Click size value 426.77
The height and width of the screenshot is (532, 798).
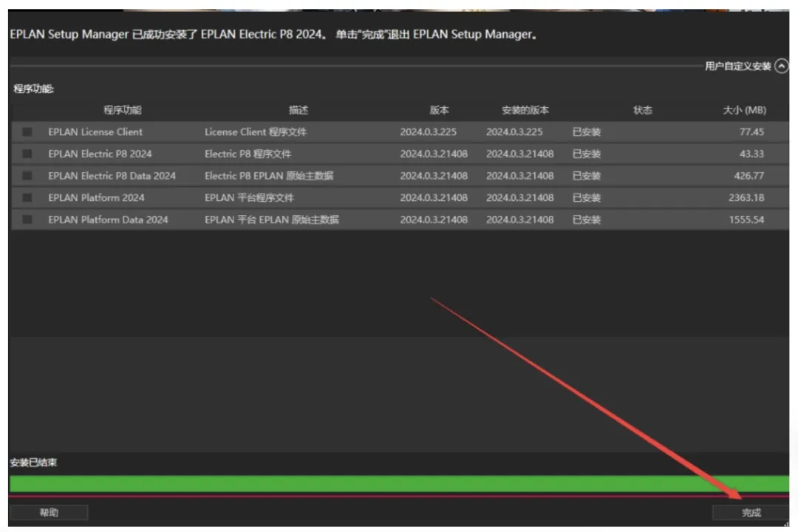748,176
